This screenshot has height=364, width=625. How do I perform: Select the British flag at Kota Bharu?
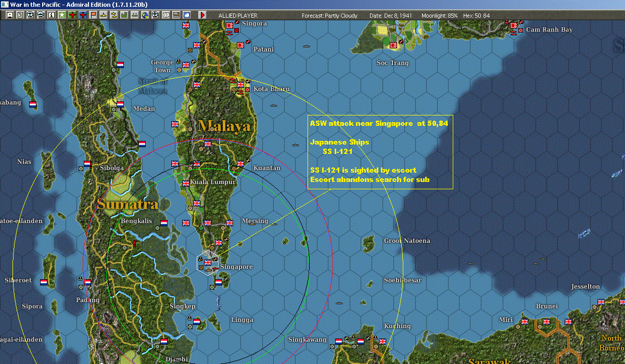tap(240, 84)
